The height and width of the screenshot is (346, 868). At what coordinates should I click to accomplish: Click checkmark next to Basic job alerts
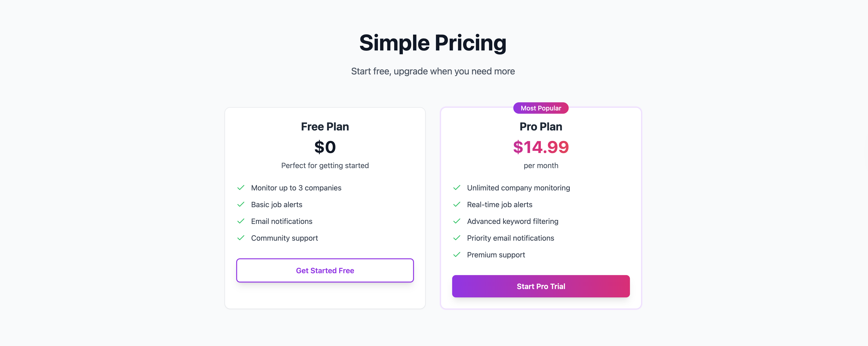click(241, 205)
